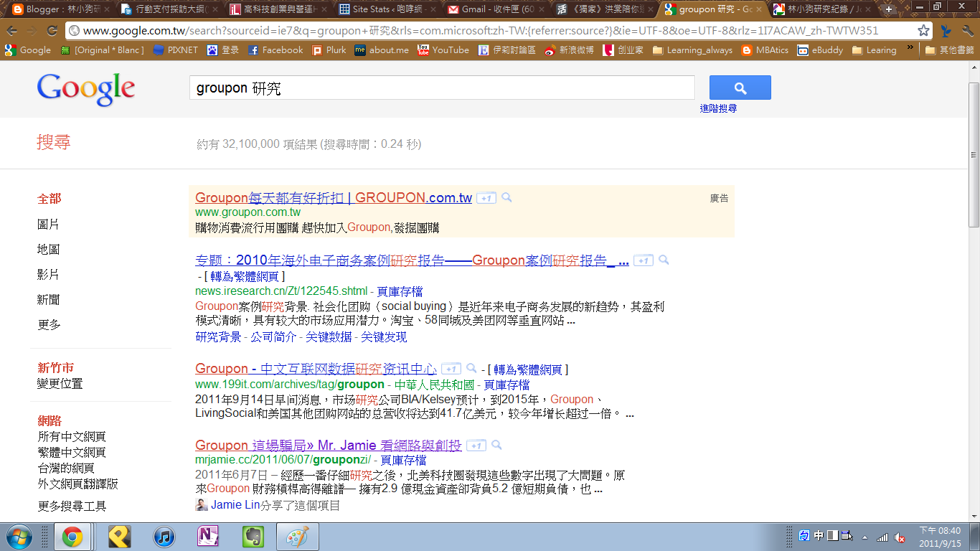Click the 進階搜尋 advanced search link

718,108
